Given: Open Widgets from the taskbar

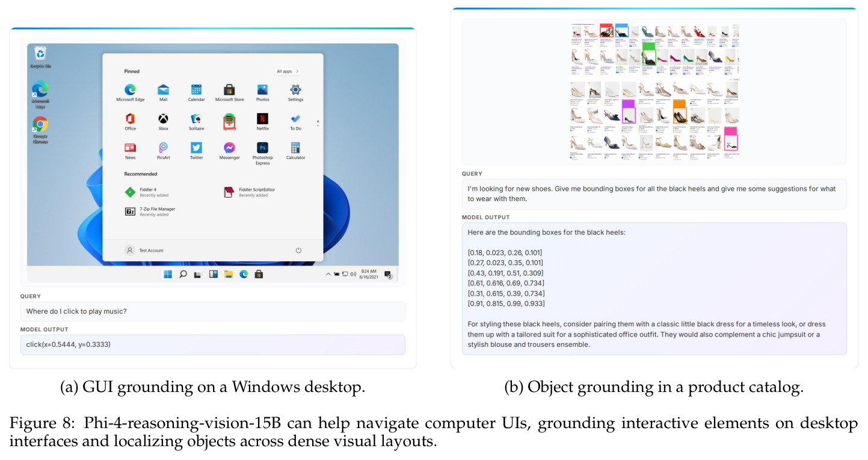Looking at the screenshot, I should pyautogui.click(x=213, y=274).
